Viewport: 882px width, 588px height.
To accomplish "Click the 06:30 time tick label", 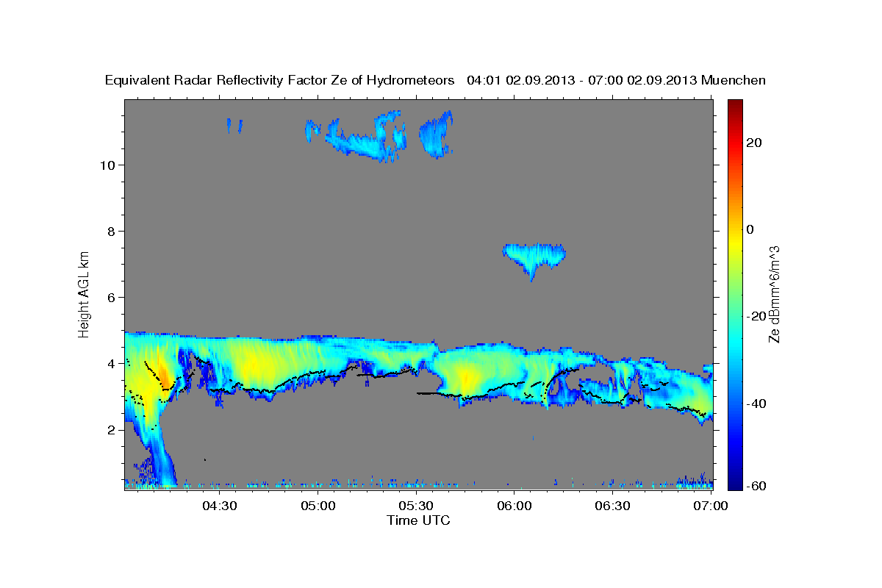I will [x=612, y=506].
